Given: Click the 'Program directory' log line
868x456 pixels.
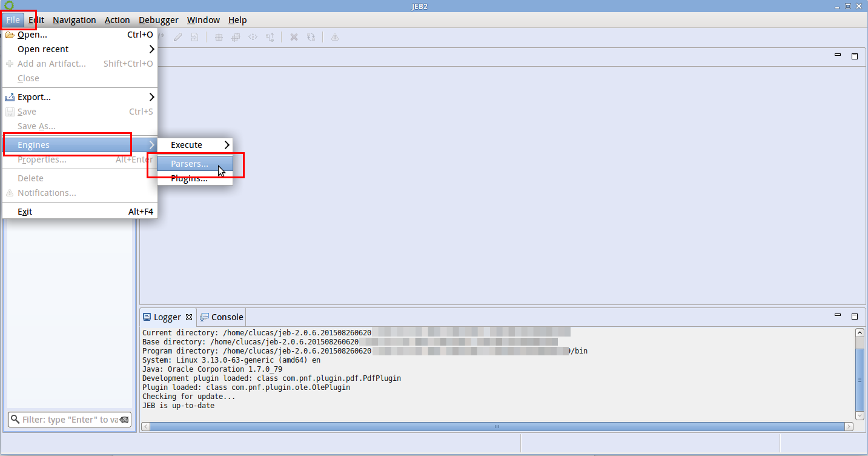Looking at the screenshot, I should click(365, 350).
